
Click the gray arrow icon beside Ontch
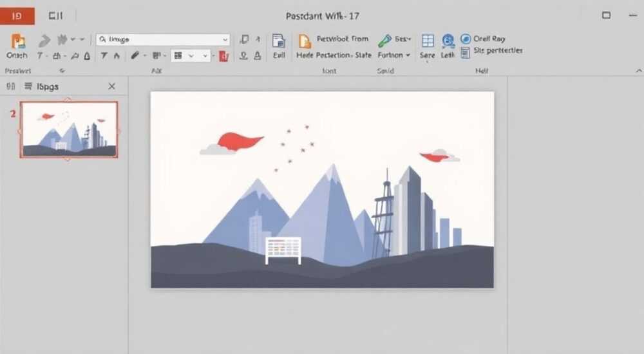(44, 41)
